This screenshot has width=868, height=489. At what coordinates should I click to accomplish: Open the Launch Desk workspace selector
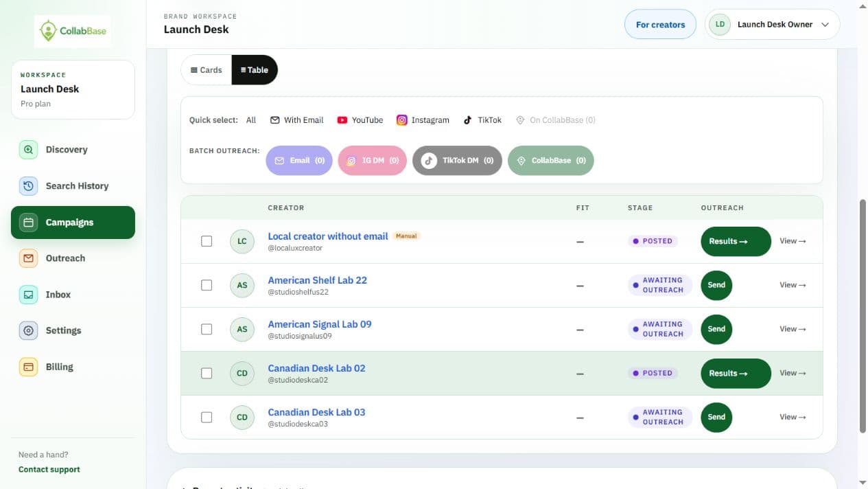coord(73,89)
